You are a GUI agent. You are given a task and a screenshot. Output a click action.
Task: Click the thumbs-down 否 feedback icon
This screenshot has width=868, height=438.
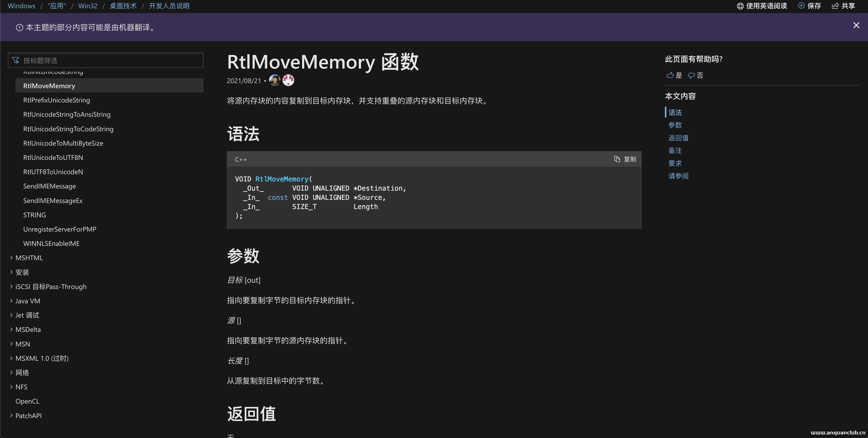click(x=691, y=76)
